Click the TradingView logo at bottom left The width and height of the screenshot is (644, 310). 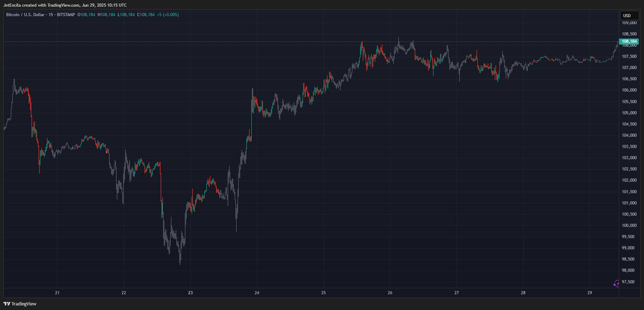click(x=20, y=304)
